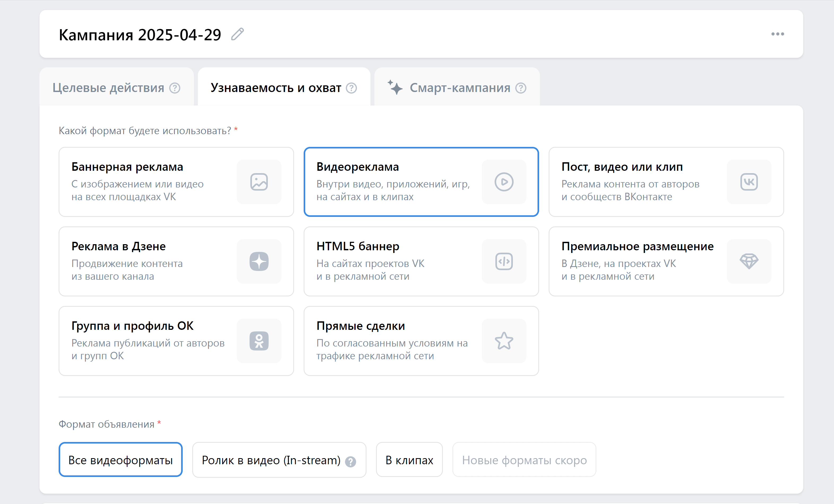Viewport: 834px width, 504px height.
Task: Open help icon for Ролик в видео (In-stream)
Action: pos(350,462)
